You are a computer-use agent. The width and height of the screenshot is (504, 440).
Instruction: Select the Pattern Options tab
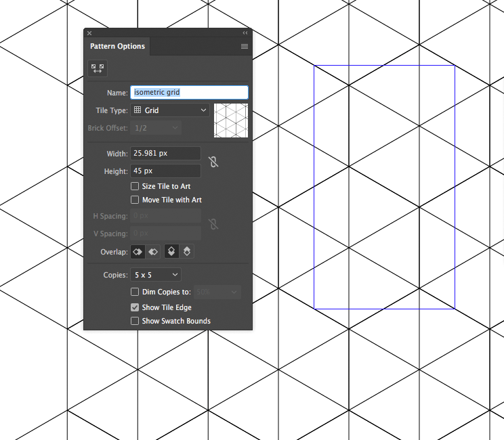click(117, 46)
